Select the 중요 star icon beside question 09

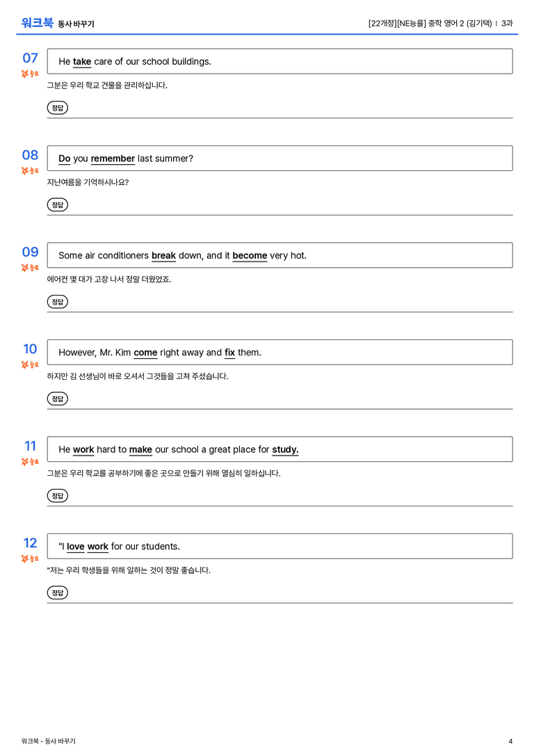click(x=25, y=268)
